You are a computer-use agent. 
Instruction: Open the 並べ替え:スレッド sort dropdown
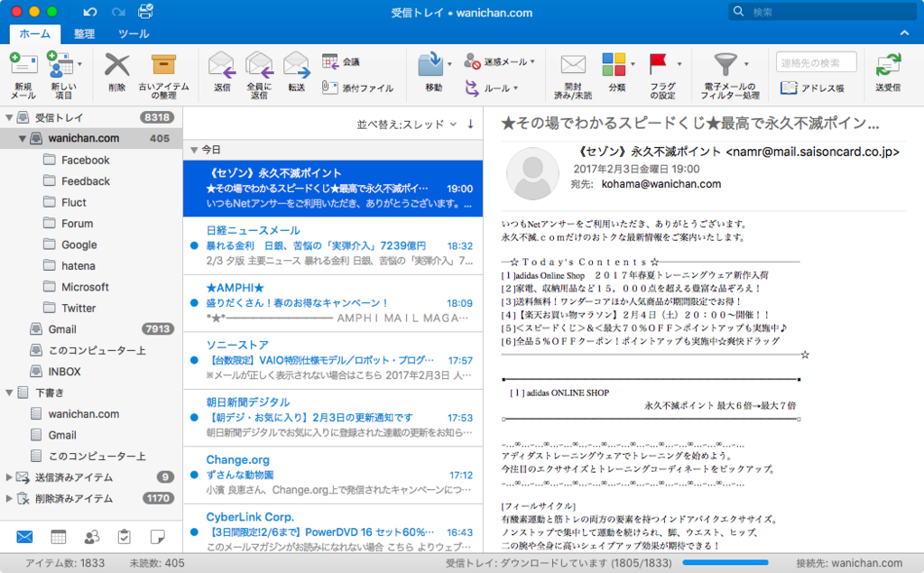tap(407, 125)
